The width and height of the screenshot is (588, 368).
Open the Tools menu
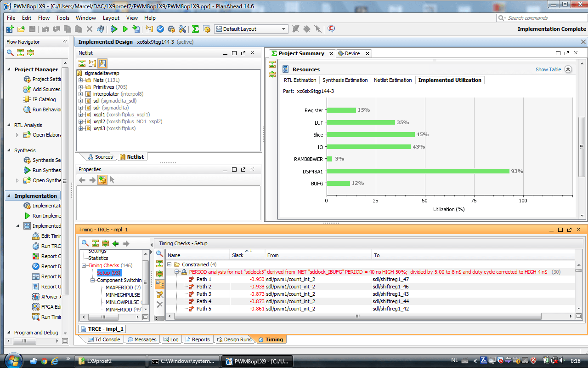point(63,18)
